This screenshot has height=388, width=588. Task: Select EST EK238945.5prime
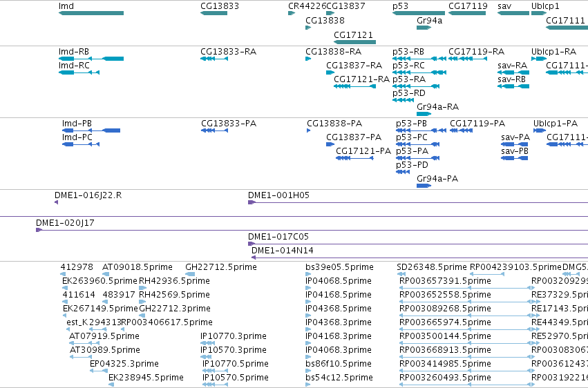(x=111, y=385)
